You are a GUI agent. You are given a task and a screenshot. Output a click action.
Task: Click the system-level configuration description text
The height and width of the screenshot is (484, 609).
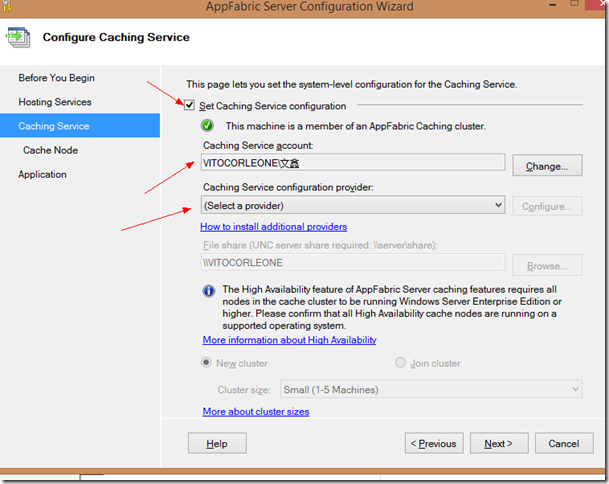click(x=351, y=84)
